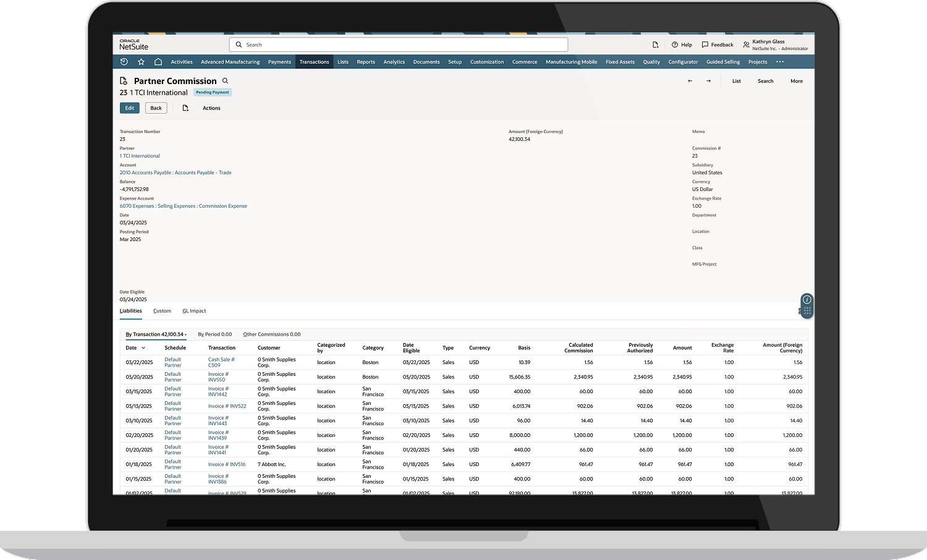Click the create-new page icon in header
This screenshot has height=560, width=927.
point(655,45)
